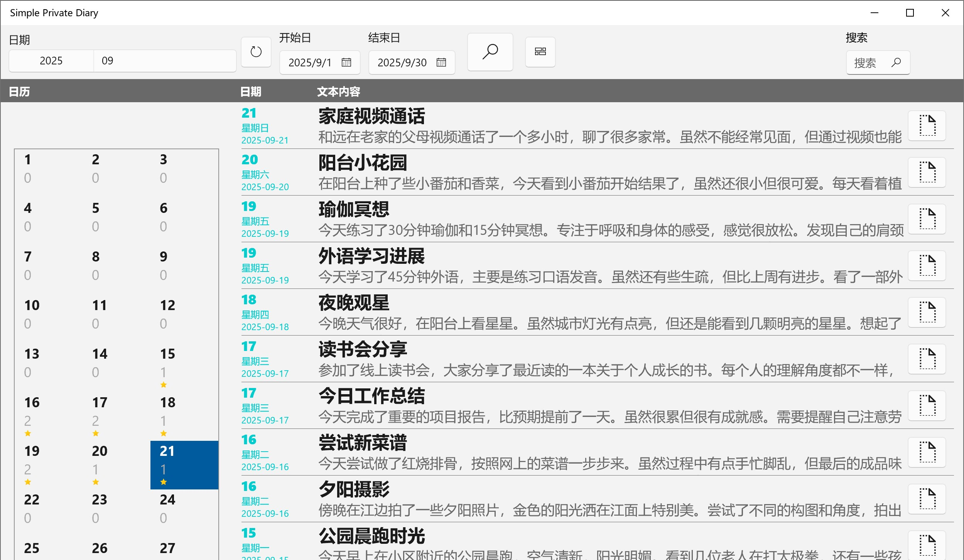The height and width of the screenshot is (560, 964).
Task: Click the 日期 column header
Action: 250,91
